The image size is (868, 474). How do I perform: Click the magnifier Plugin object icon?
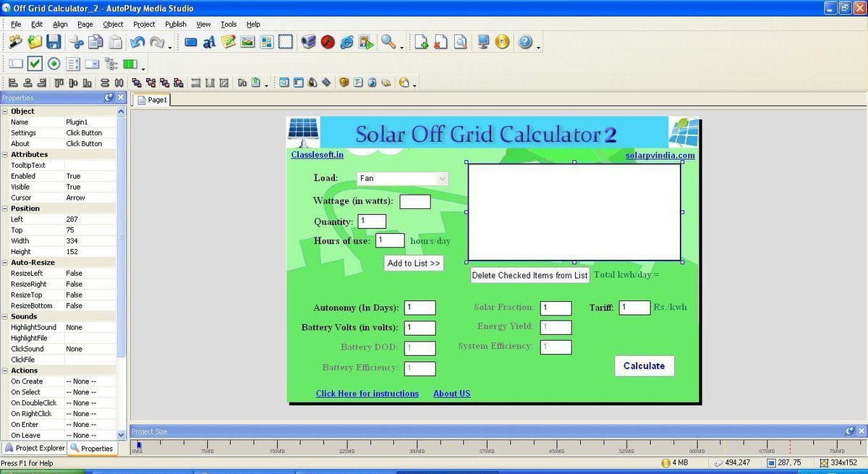pos(388,42)
